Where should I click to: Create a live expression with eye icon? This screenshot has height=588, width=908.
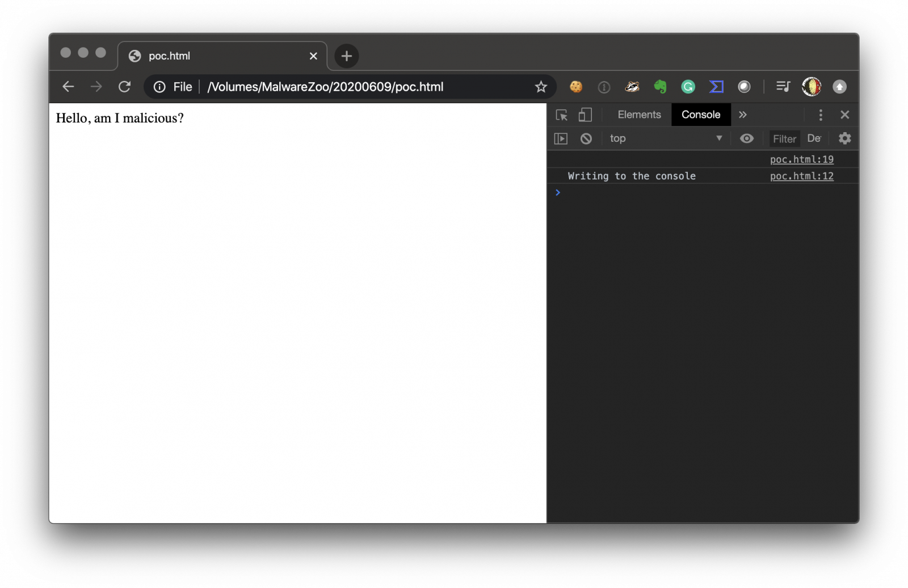[x=747, y=138]
